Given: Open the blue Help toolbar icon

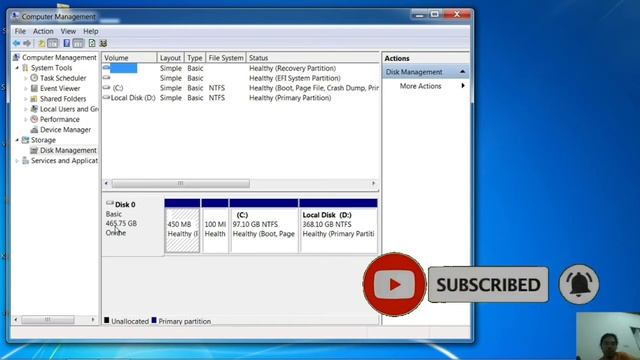Looking at the screenshot, I should (66, 43).
